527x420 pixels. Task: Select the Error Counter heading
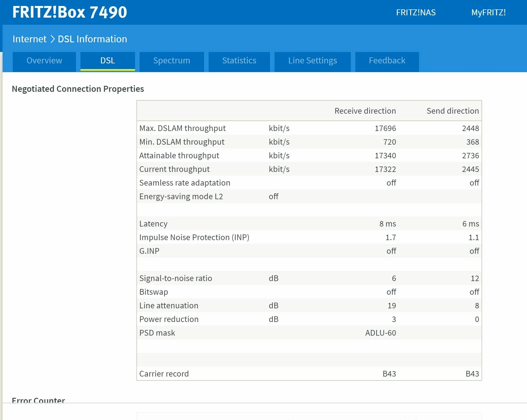tap(38, 400)
